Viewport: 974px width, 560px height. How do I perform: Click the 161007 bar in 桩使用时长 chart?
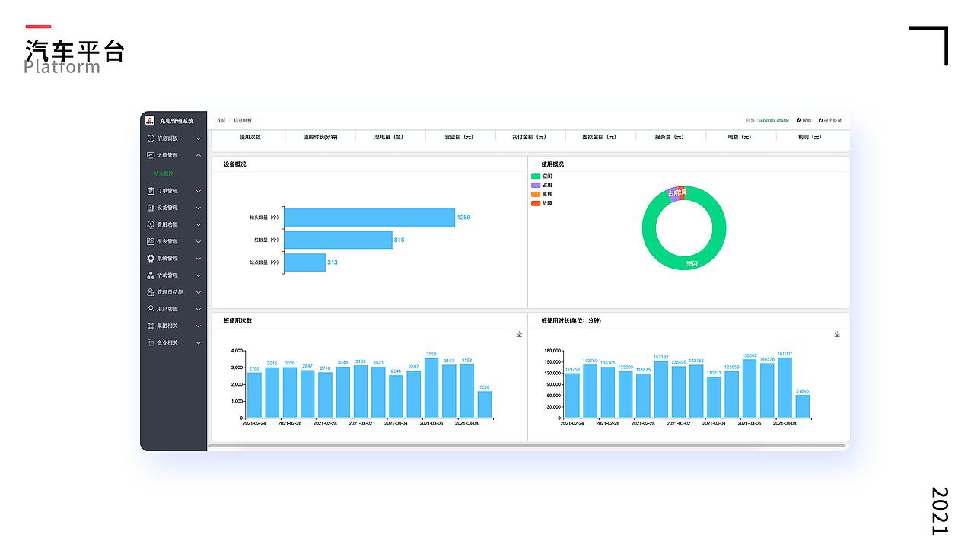tap(785, 387)
